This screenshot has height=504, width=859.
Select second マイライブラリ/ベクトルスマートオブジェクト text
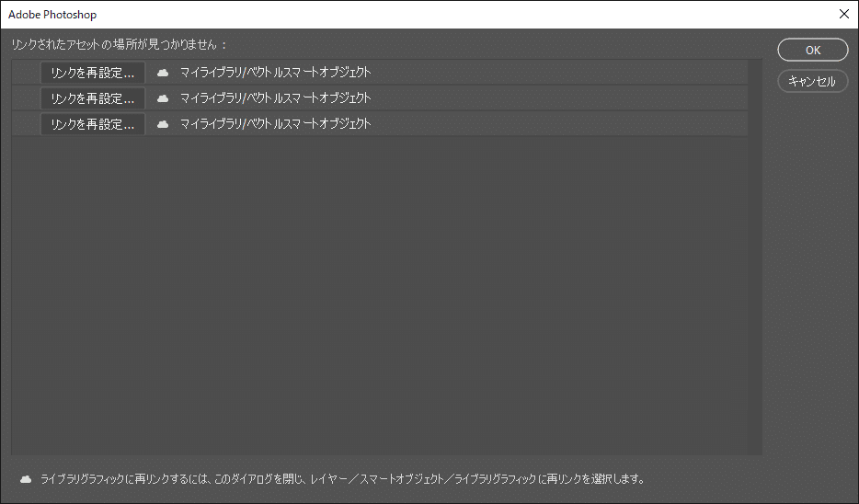[276, 97]
